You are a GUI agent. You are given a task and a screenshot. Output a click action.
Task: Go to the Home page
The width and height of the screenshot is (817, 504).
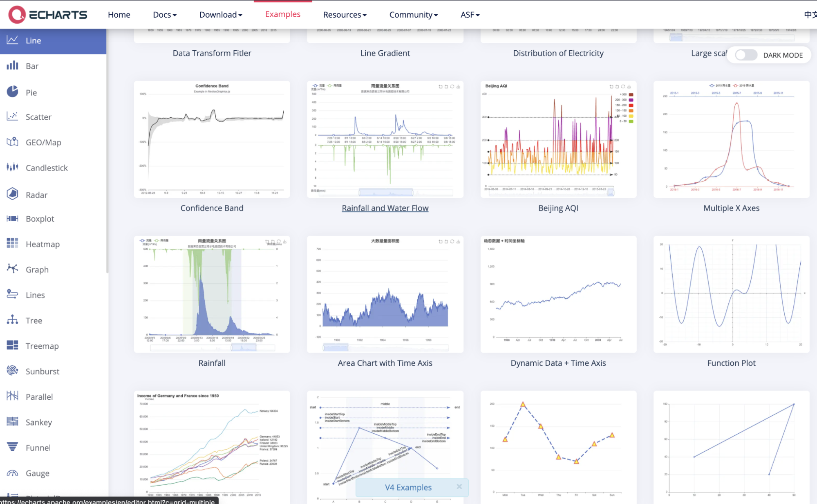tap(119, 15)
